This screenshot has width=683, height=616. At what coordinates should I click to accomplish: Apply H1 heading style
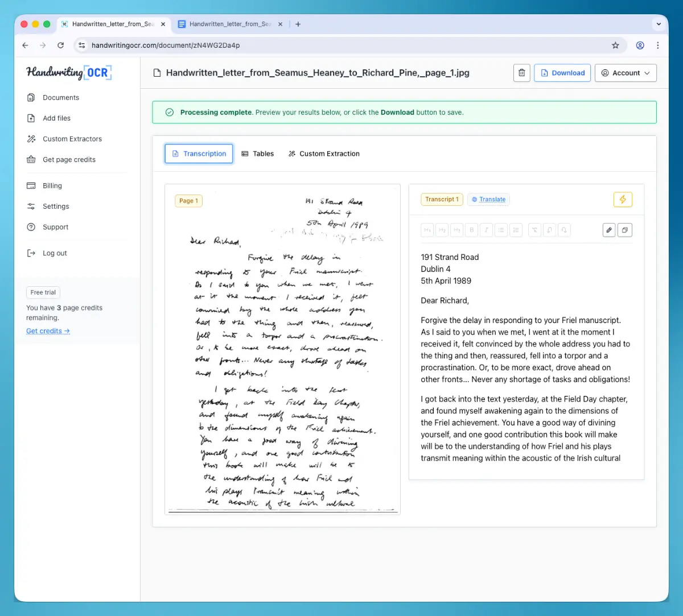(x=427, y=230)
